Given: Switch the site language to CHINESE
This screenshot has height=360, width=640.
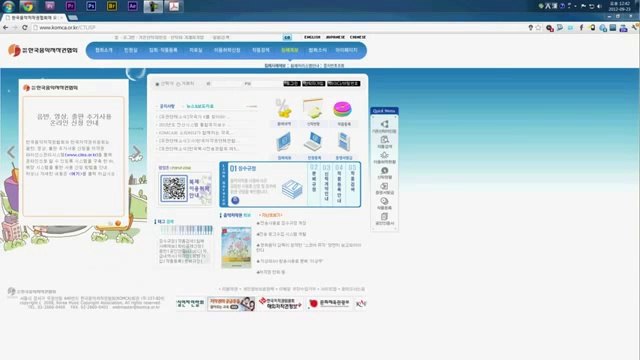Looking at the screenshot, I should tap(358, 37).
